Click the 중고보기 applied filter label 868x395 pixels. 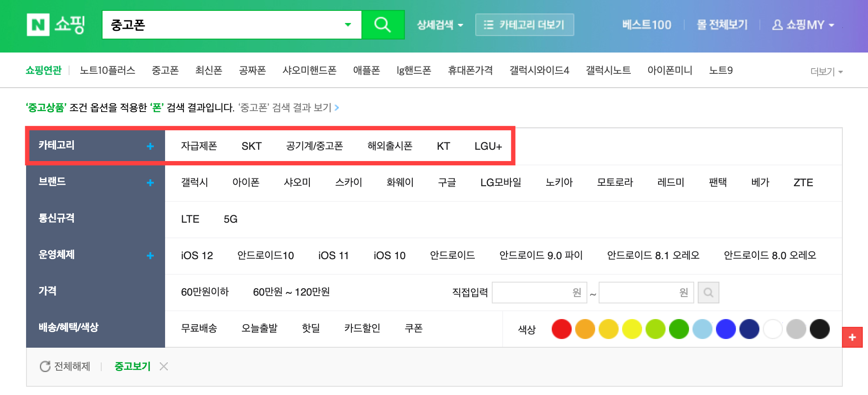pos(132,366)
